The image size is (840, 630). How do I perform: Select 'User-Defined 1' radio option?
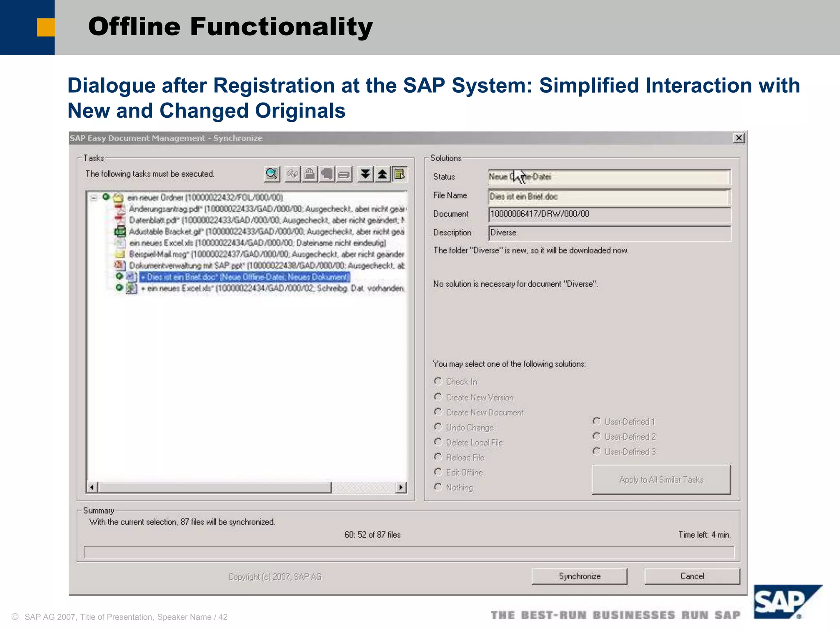[597, 421]
